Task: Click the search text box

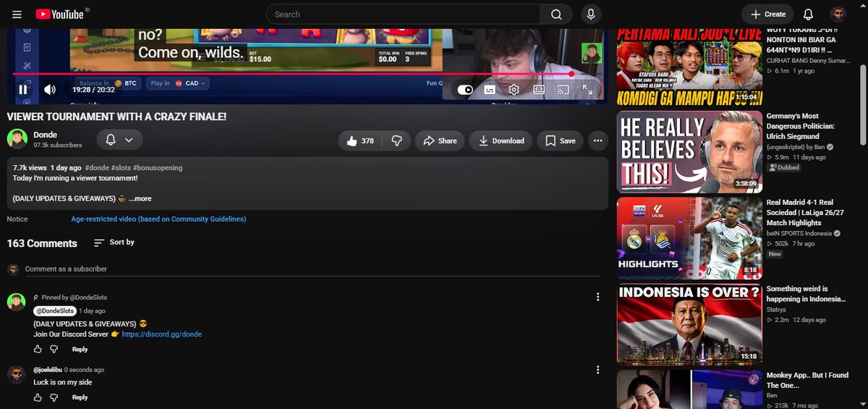Action: point(403,14)
